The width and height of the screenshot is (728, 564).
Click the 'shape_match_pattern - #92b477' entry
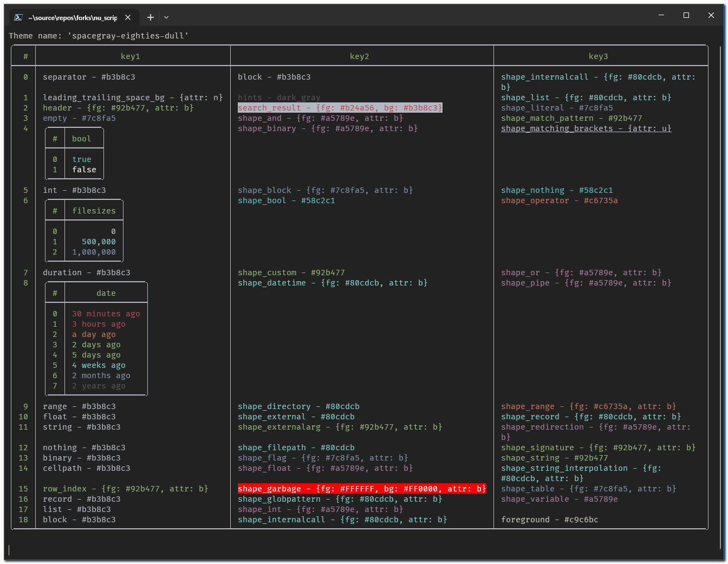click(x=571, y=118)
